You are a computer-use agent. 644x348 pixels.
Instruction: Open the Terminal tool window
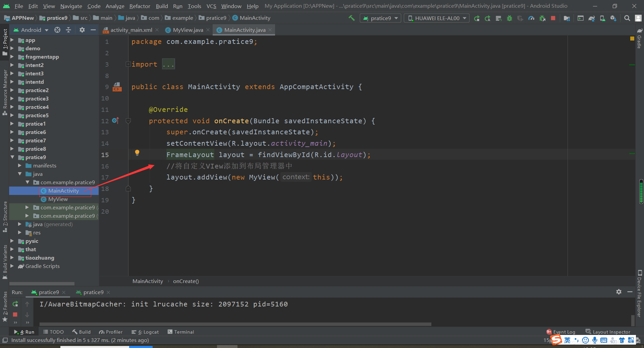[x=181, y=332]
